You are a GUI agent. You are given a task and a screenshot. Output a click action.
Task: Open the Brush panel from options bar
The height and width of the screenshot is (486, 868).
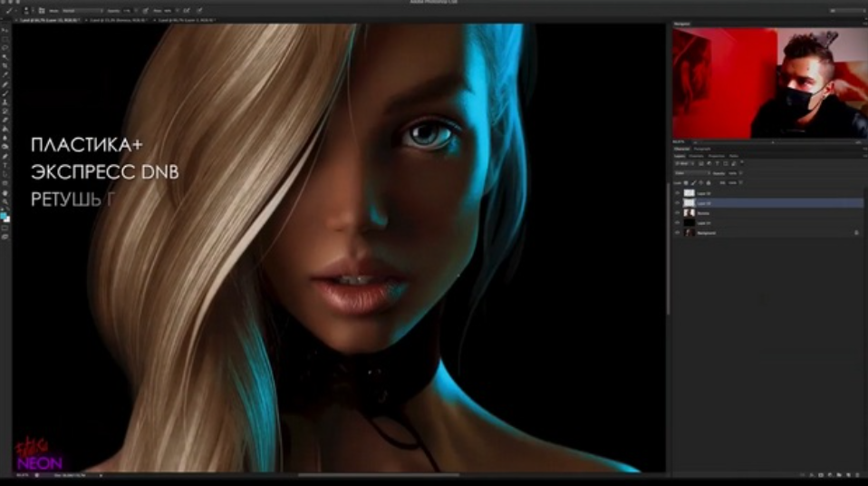click(x=42, y=11)
